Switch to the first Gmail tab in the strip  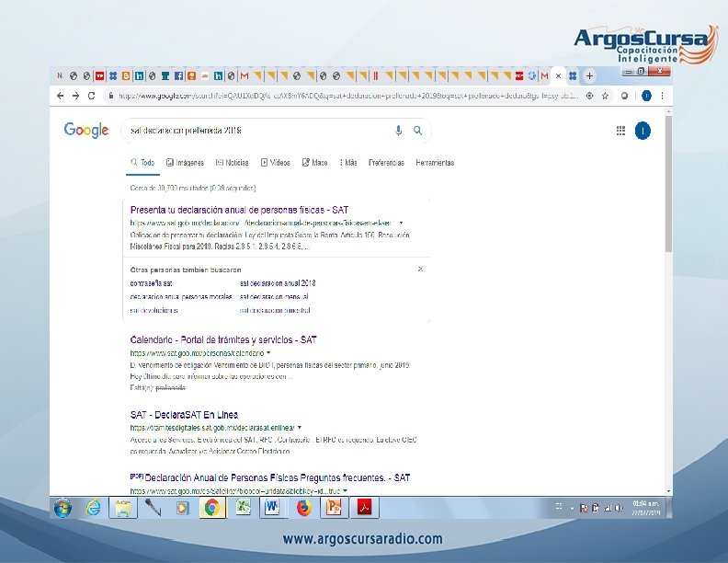click(245, 75)
